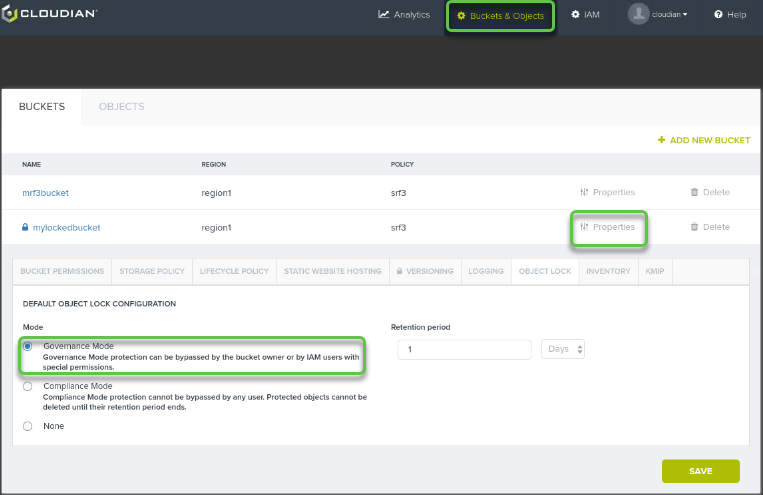Open the LIFECYCLE POLICY tab
The image size is (763, 495).
(x=234, y=271)
